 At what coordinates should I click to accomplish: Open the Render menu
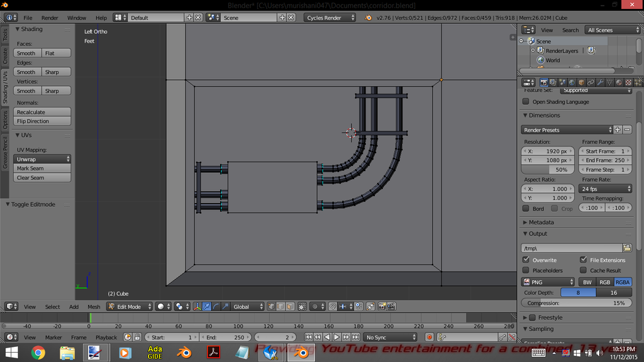click(50, 18)
